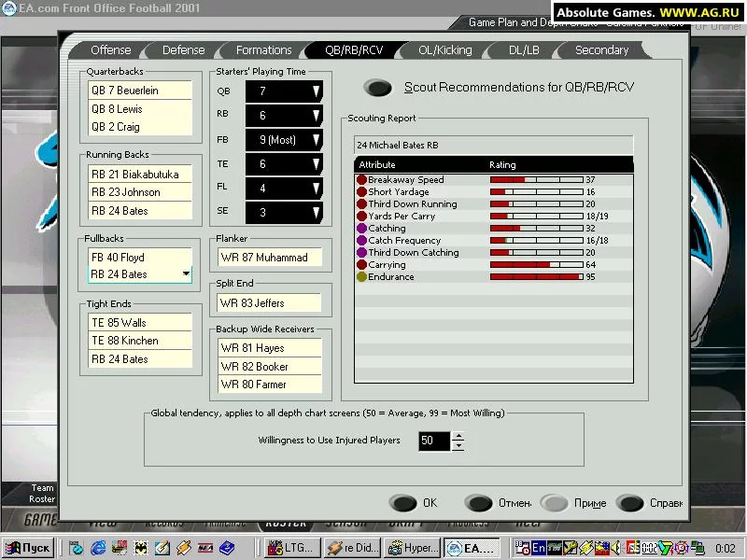Click the Carrying attribute icon
The height and width of the screenshot is (560, 747).
[x=361, y=265]
